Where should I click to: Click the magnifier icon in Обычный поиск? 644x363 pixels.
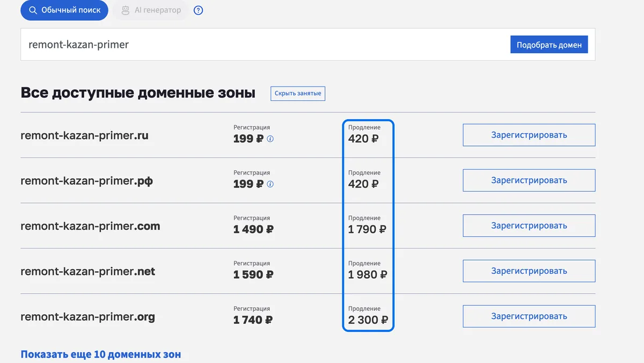coord(33,10)
